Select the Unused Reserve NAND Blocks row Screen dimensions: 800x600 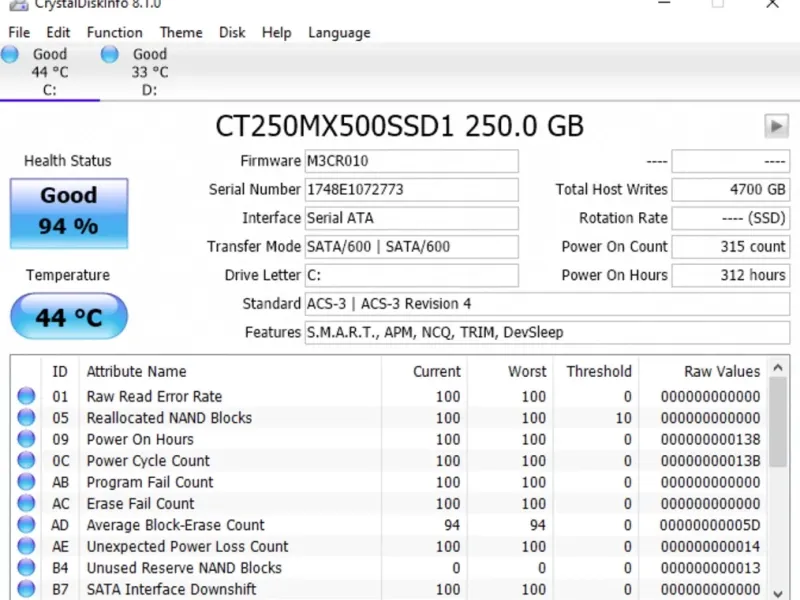pos(389,567)
